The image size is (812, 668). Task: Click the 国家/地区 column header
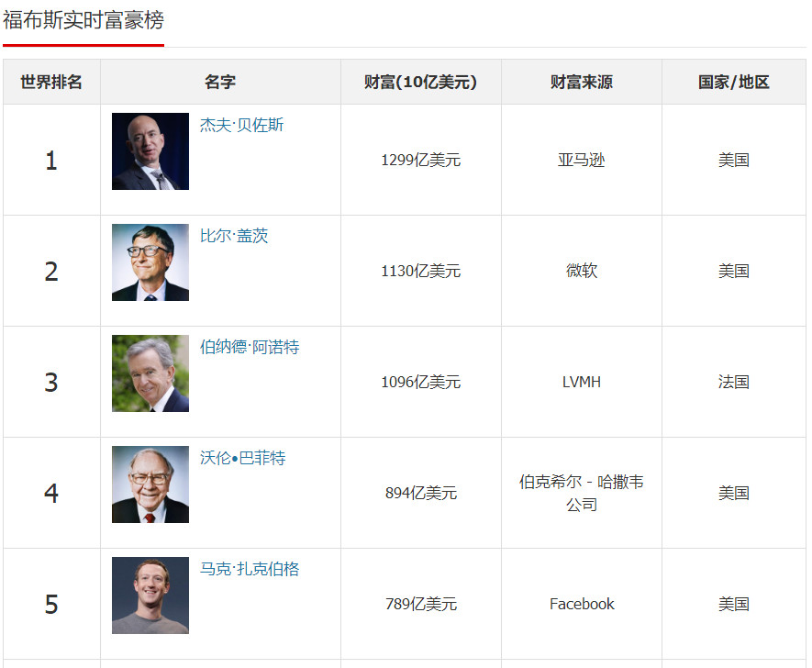pyautogui.click(x=733, y=82)
